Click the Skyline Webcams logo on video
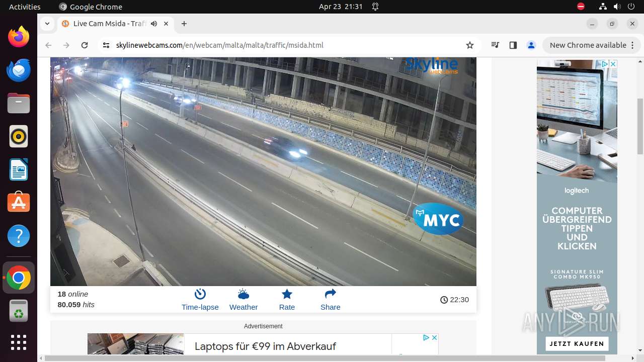The image size is (644, 362). tap(432, 66)
